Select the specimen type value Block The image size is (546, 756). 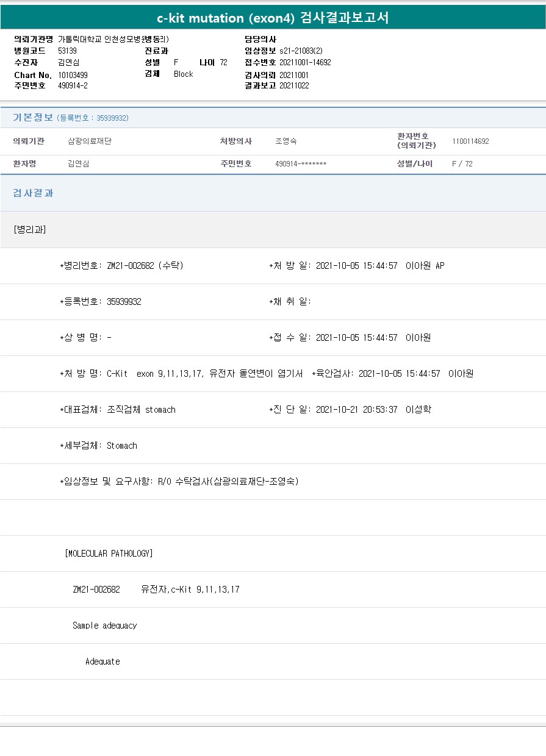[183, 74]
